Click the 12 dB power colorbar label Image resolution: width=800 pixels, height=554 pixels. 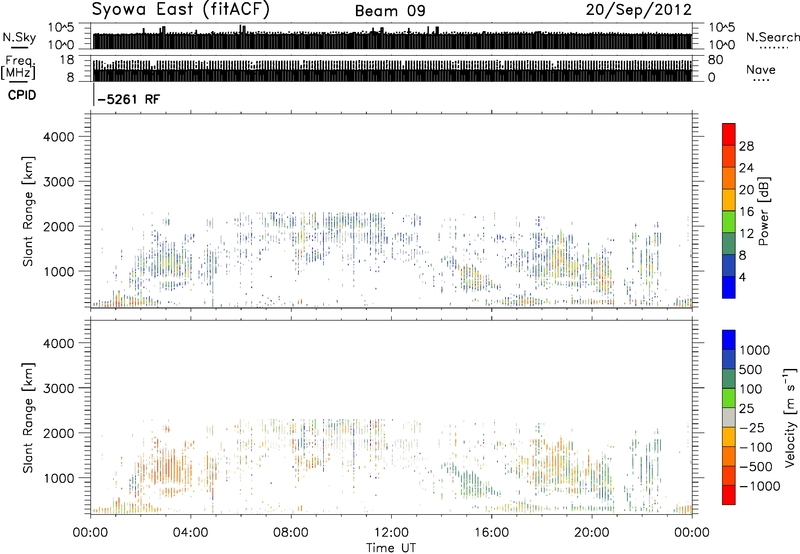[x=746, y=234]
